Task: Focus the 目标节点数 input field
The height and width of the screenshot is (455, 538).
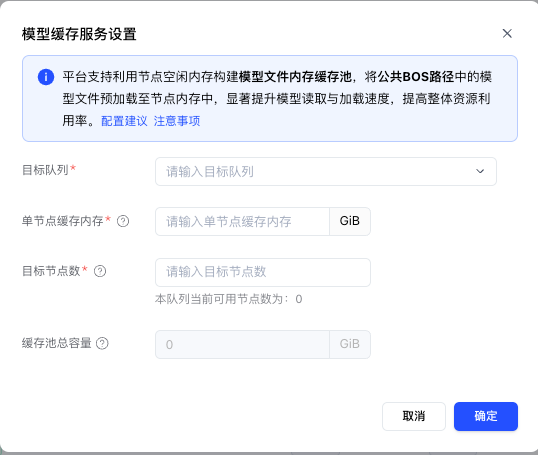Action: pyautogui.click(x=263, y=272)
